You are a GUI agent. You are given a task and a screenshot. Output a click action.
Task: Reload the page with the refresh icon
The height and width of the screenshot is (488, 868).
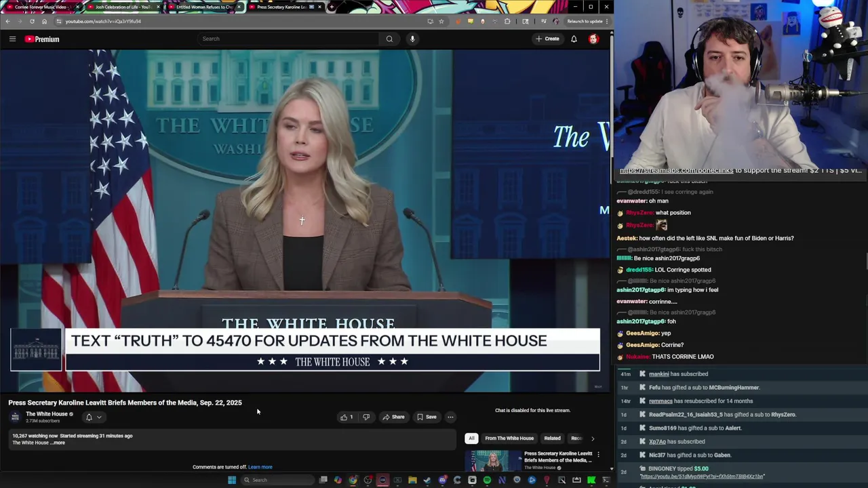pos(32,21)
